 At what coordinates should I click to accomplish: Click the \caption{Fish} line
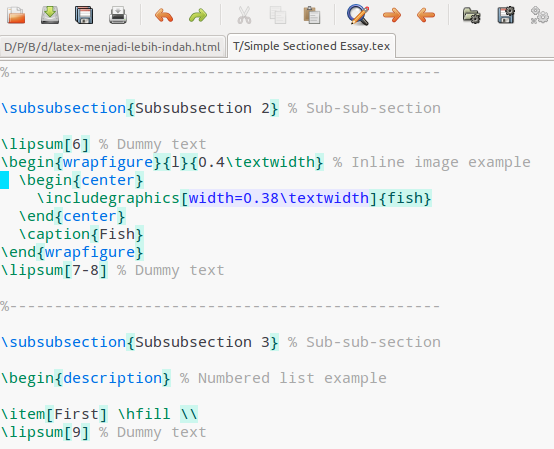pyautogui.click(x=81, y=234)
